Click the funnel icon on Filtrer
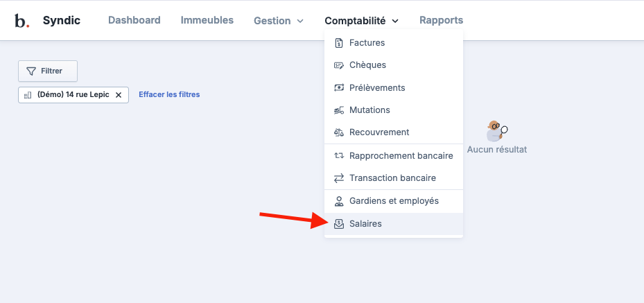This screenshot has width=644, height=303. (x=31, y=71)
